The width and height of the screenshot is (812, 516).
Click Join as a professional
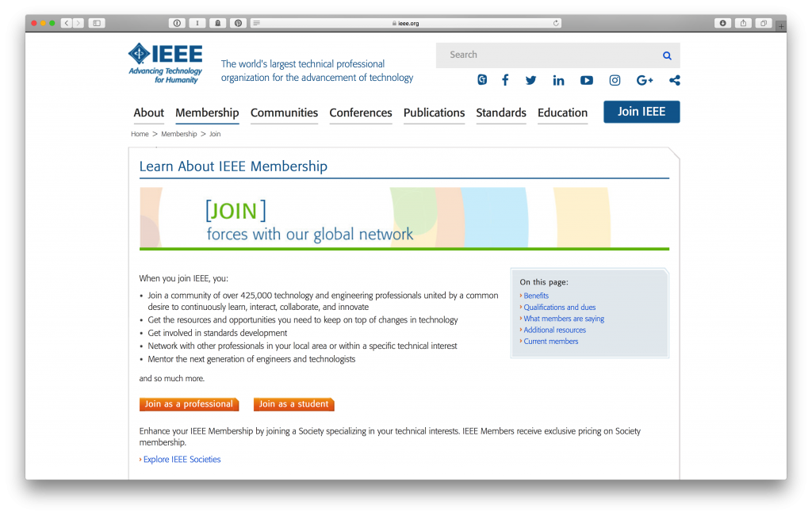[x=189, y=403]
